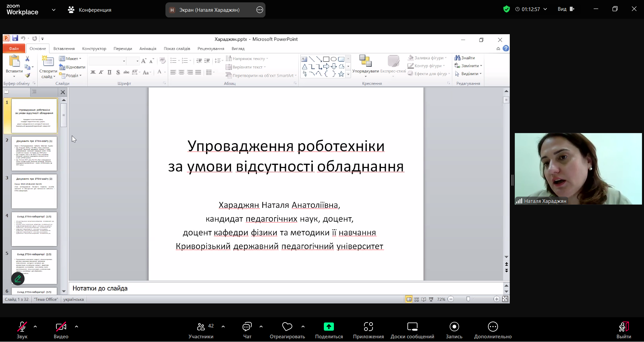Open the View layout dropdown
This screenshot has width=644, height=342.
566,9
